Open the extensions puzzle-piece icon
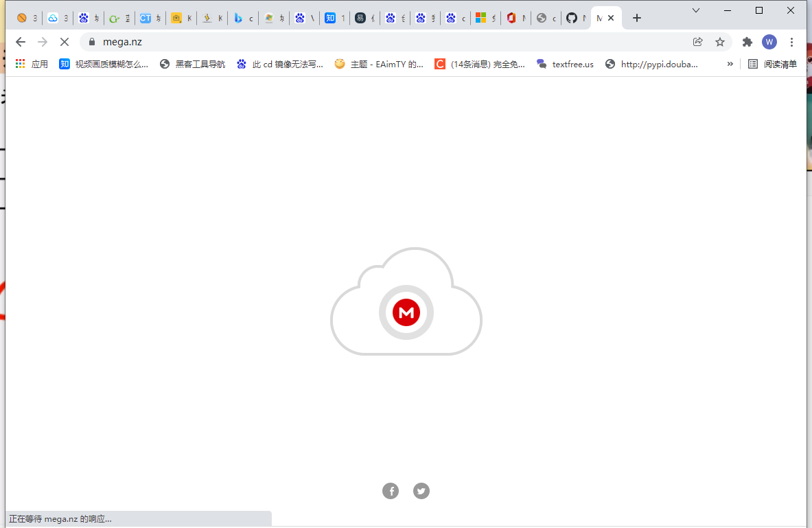 pos(747,42)
